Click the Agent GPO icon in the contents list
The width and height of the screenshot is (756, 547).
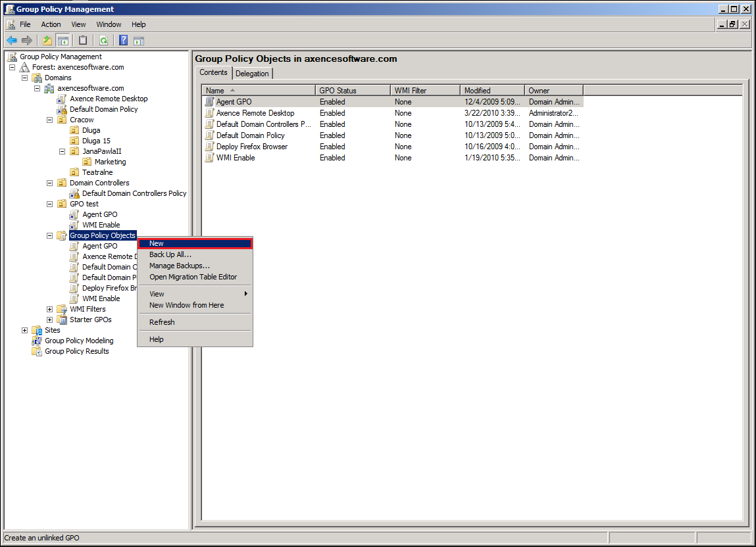tap(210, 102)
